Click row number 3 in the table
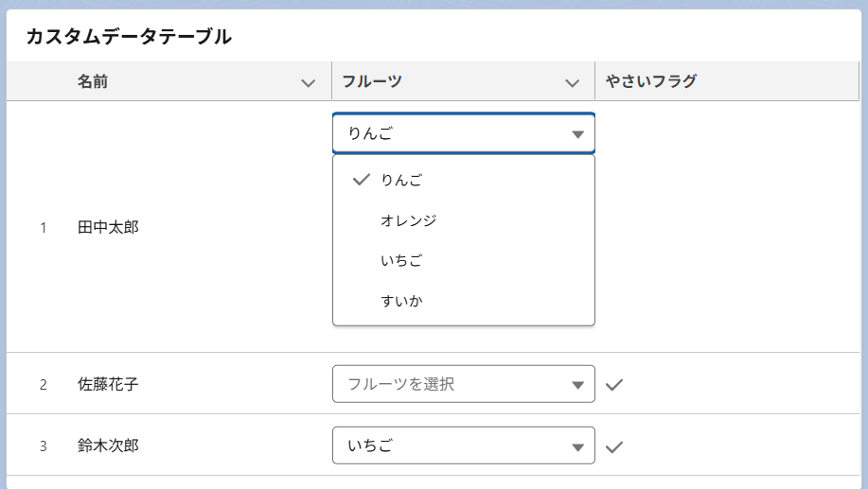The height and width of the screenshot is (489, 868). coord(43,446)
